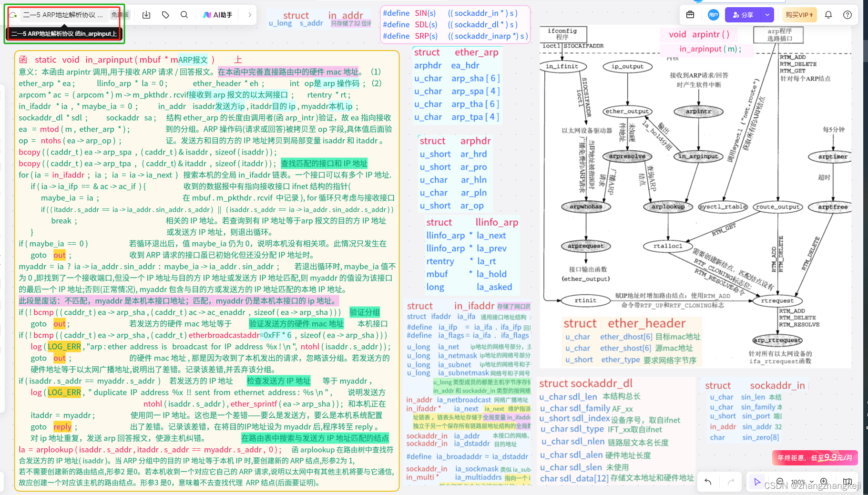Click the zoom in plus icon

(x=824, y=482)
